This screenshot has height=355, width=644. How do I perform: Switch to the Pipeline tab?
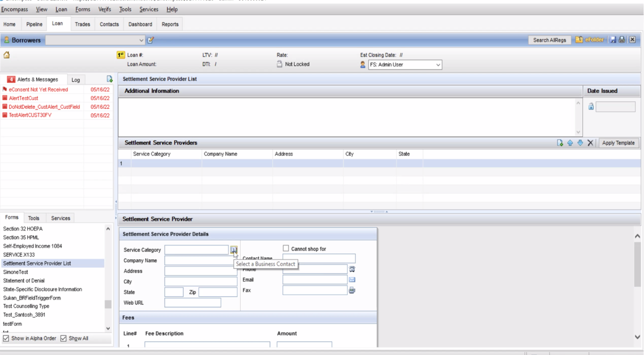coord(35,24)
